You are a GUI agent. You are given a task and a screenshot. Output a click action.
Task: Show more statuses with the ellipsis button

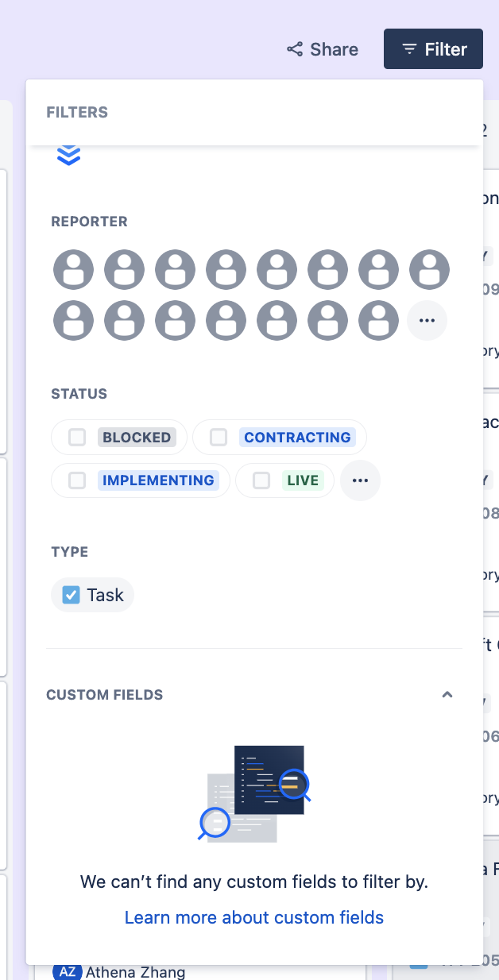pyautogui.click(x=360, y=480)
